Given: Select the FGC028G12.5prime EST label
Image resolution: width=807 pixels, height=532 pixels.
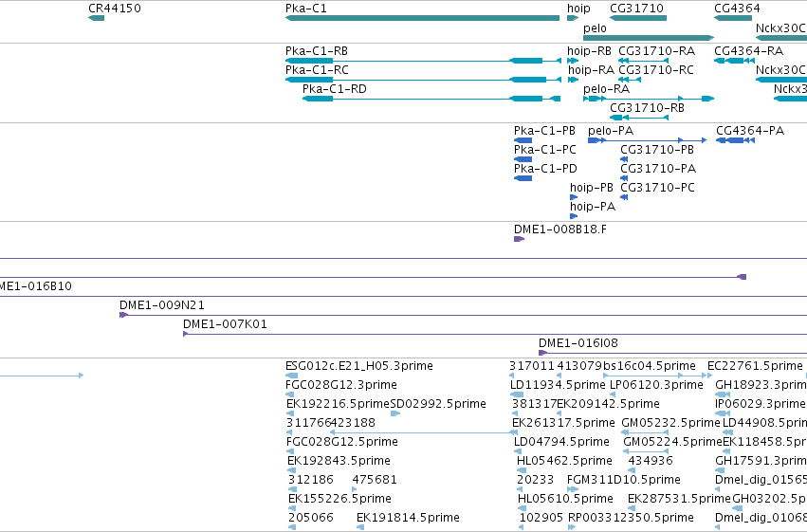Looking at the screenshot, I should (x=341, y=442).
